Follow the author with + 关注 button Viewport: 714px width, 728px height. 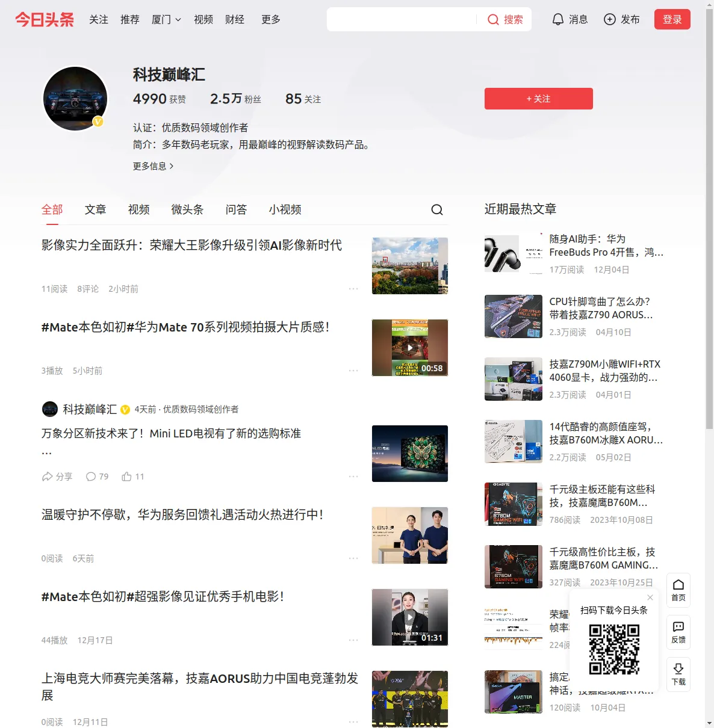point(539,99)
